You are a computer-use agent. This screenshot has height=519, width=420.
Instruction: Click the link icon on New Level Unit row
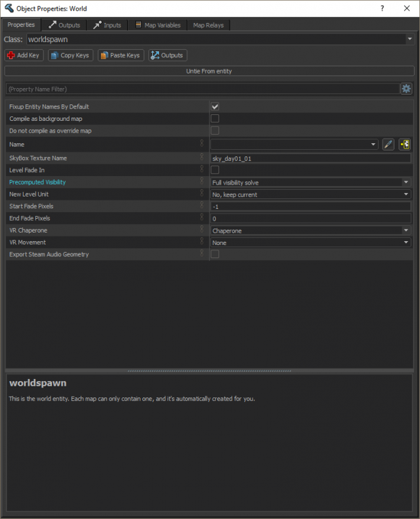pos(201,192)
